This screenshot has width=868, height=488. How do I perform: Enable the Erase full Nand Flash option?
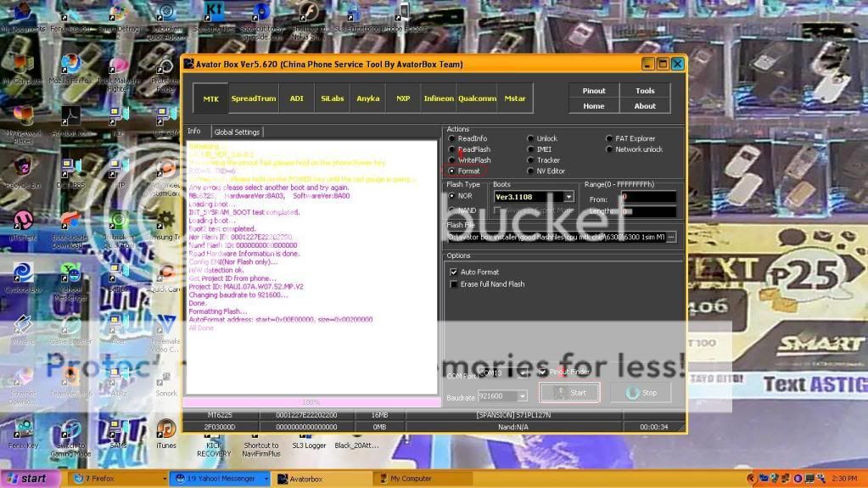coord(454,284)
